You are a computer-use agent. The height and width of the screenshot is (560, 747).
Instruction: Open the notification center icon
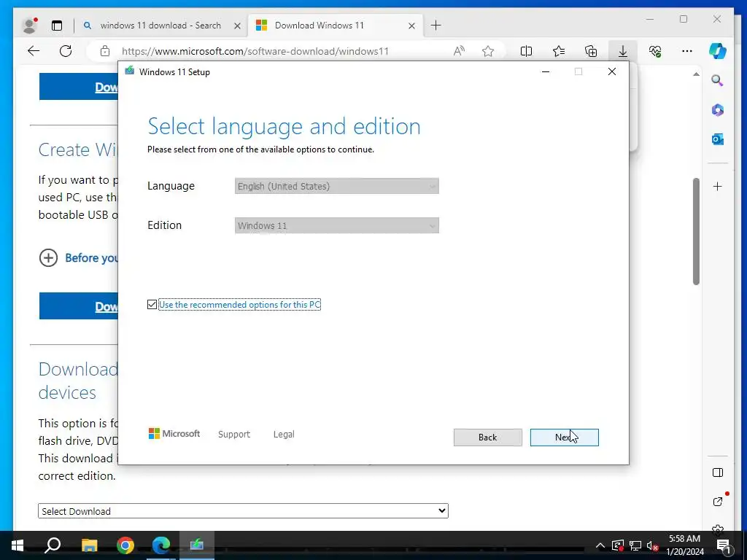coord(724,545)
